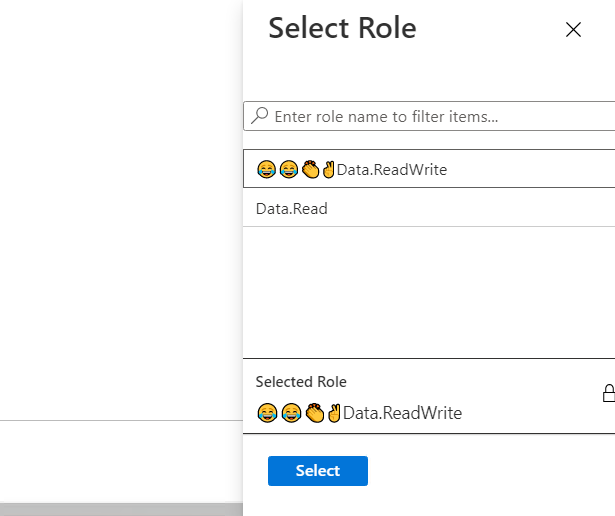615x516 pixels.
Task: Click the gray horizontal scrollbar at bottom
Action: (122, 509)
